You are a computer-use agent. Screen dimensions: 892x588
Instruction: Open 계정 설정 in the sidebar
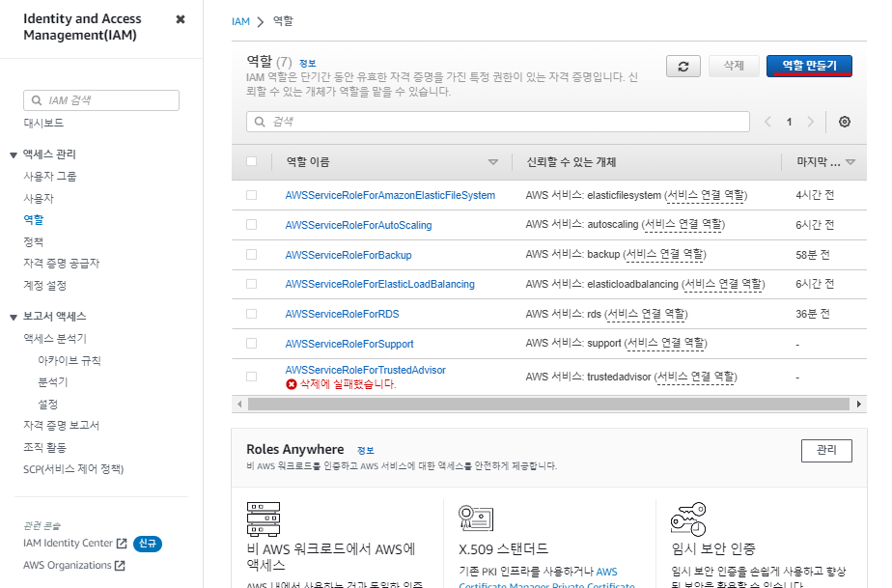point(45,285)
